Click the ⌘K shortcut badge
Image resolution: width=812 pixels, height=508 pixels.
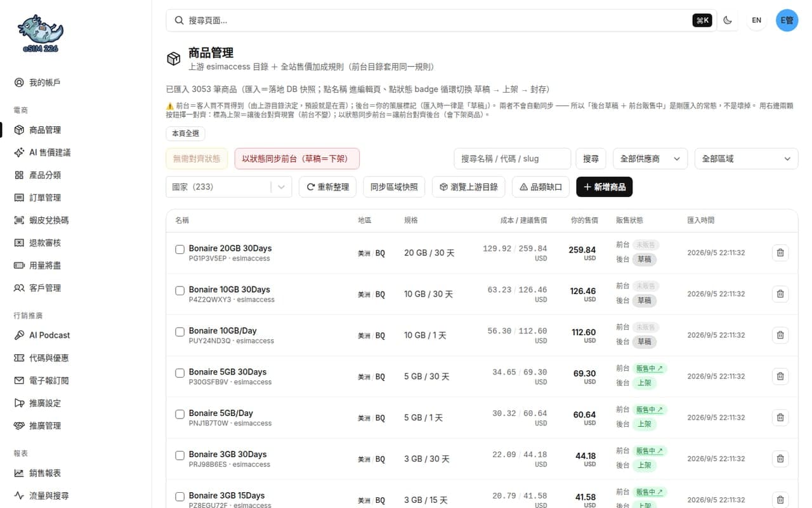702,20
